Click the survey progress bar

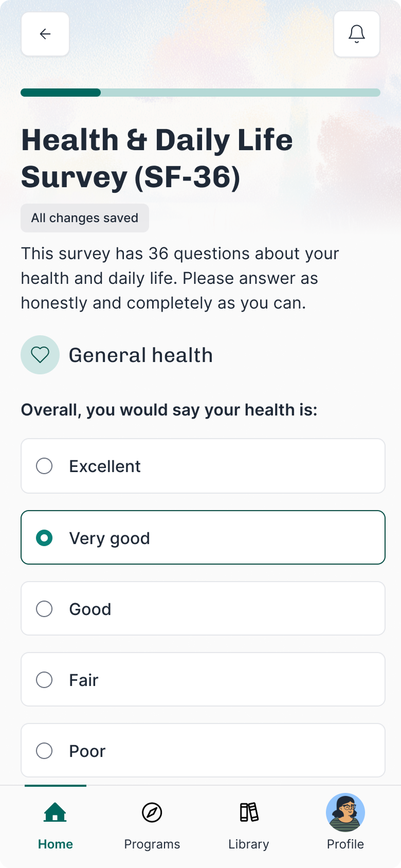pyautogui.click(x=200, y=93)
